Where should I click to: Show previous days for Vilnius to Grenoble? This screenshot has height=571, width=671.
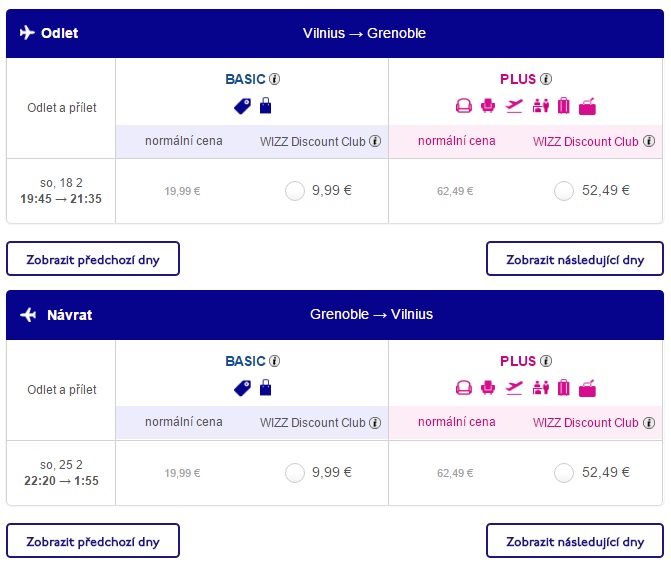[93, 259]
